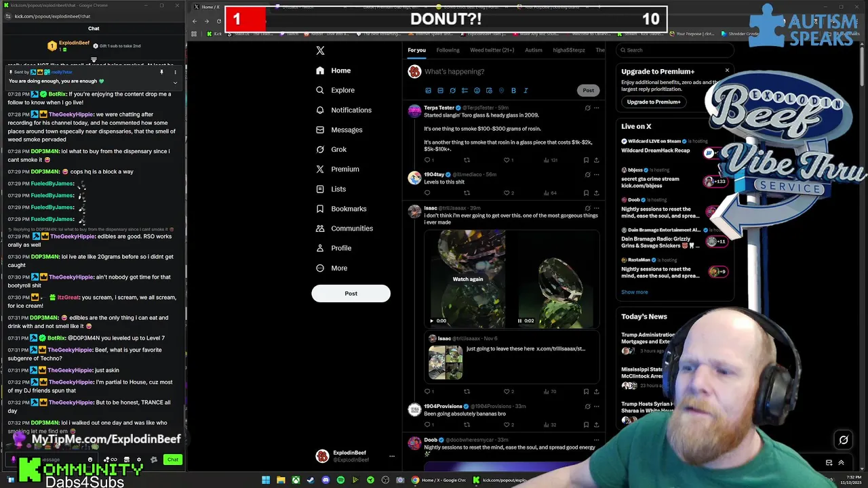Open the Notifications bell icon
The height and width of the screenshot is (488, 868).
coord(320,110)
